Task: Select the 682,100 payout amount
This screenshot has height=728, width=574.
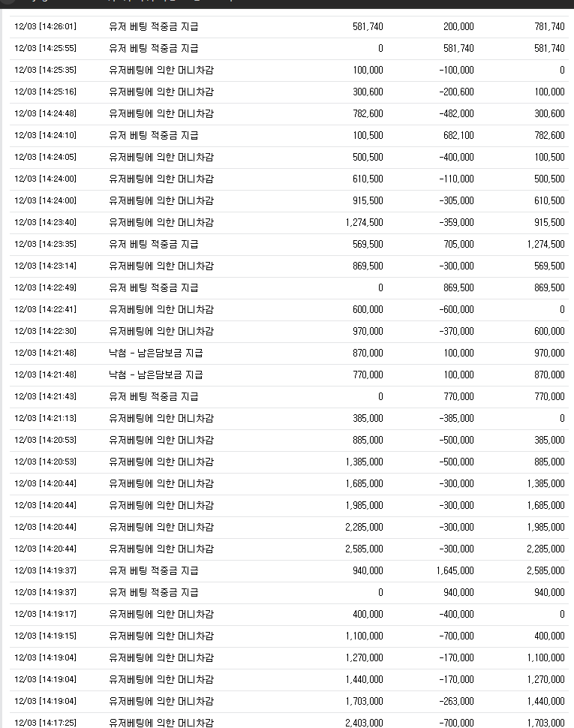Action: [x=458, y=135]
